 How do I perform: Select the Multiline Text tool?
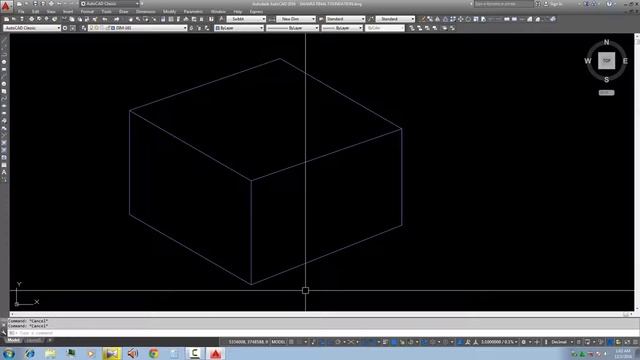point(4,172)
